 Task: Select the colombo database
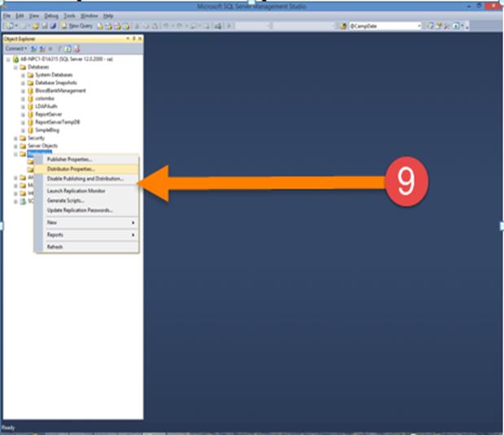pos(45,99)
